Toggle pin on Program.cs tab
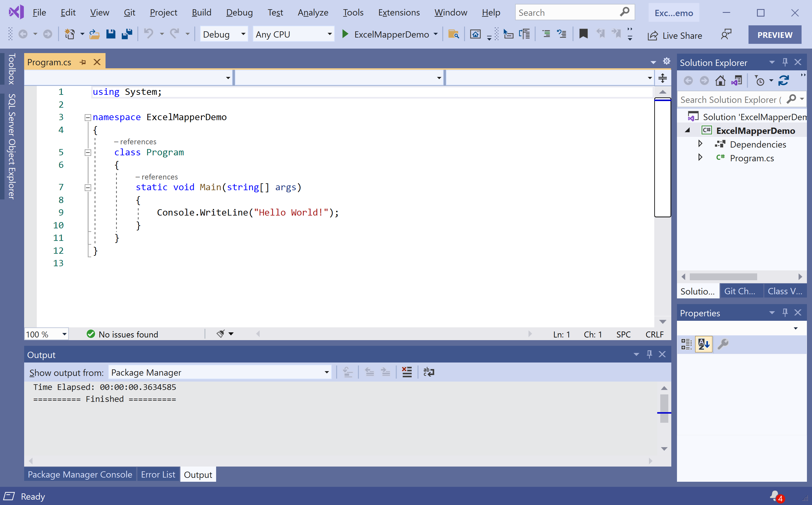812x505 pixels. point(83,62)
